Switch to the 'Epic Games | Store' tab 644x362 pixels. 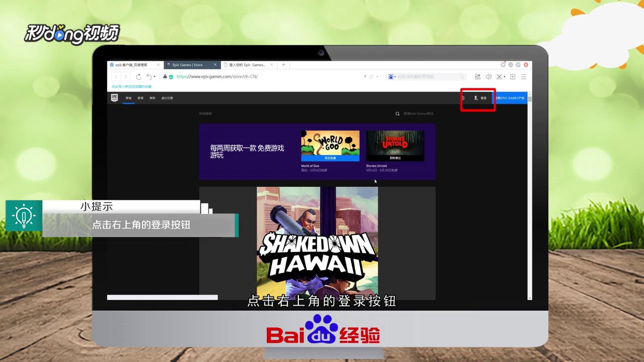(192, 65)
